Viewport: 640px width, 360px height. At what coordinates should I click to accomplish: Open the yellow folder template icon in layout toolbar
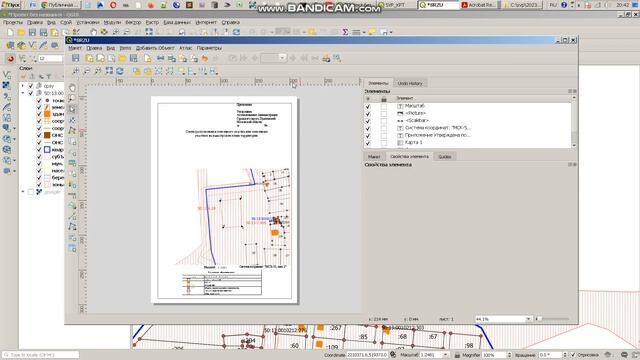[122, 58]
